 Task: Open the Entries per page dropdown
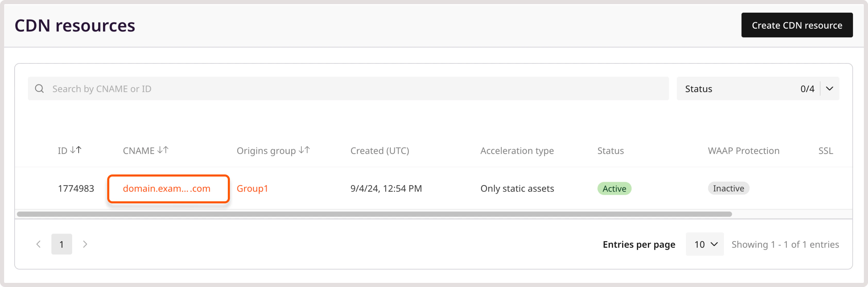point(704,244)
